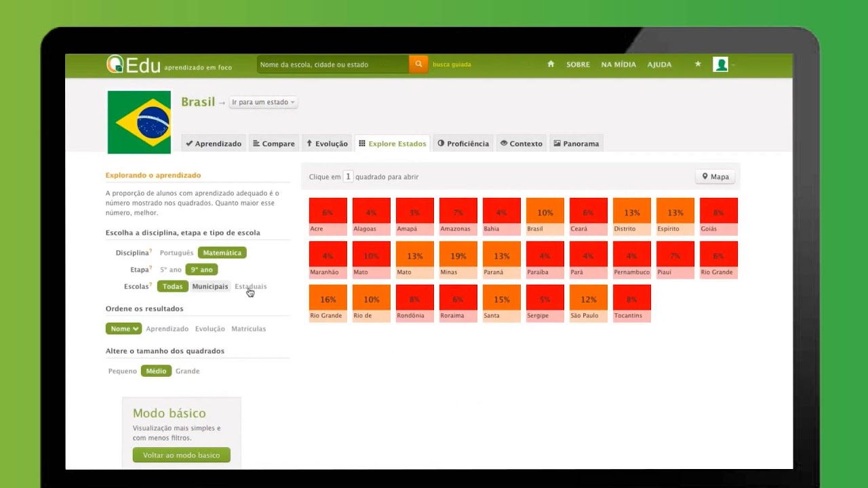Click the school, city or state search field
The image size is (868, 488).
[x=333, y=64]
